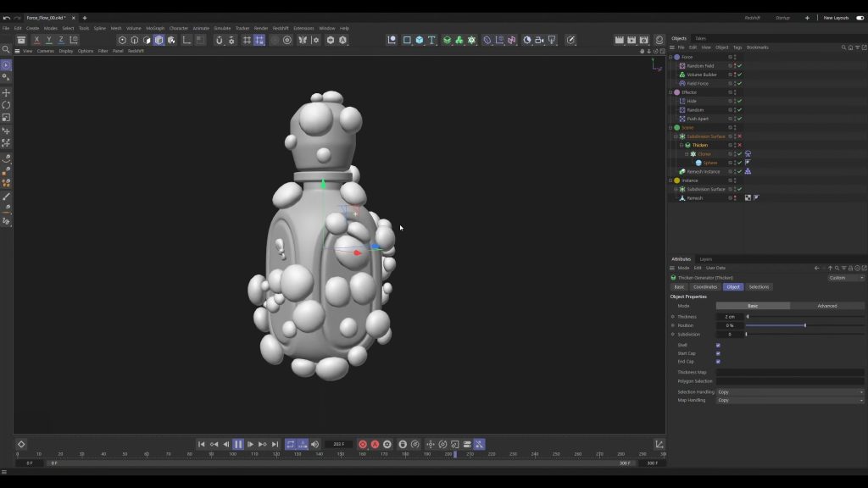Adjust the Position slider

[x=805, y=325]
